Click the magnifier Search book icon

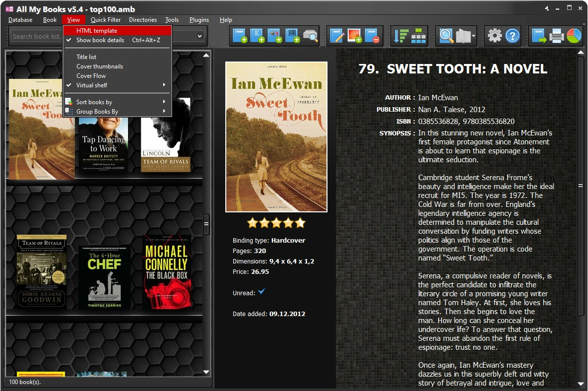coord(446,36)
